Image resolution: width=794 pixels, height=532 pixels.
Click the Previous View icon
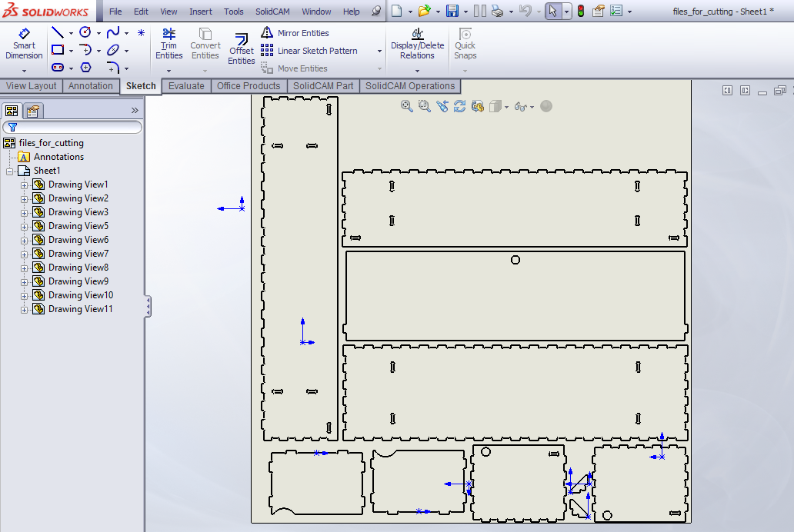pyautogui.click(x=442, y=106)
